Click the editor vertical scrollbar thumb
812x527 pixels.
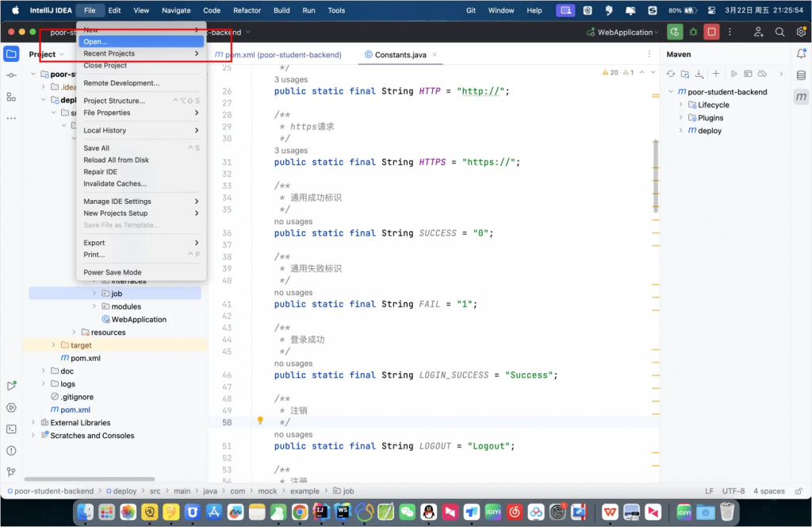click(656, 175)
